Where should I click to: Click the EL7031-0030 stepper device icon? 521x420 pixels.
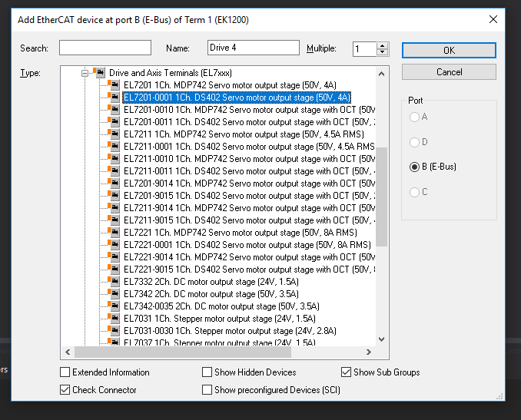click(114, 331)
